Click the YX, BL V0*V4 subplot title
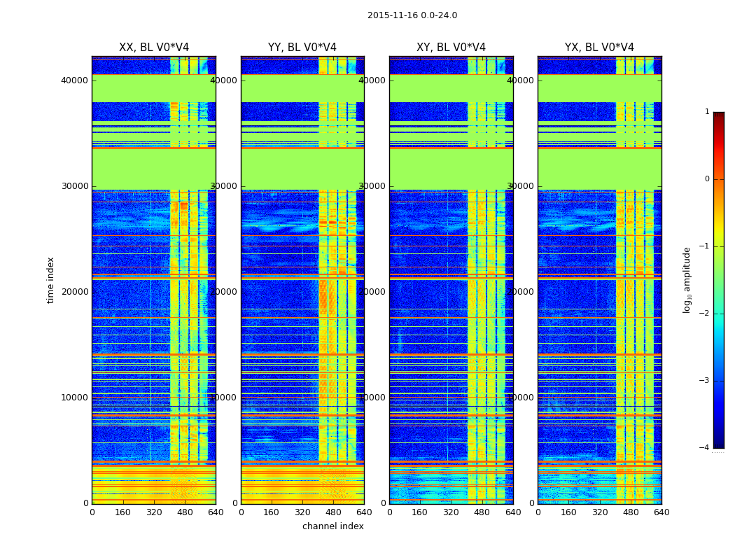 pos(599,48)
